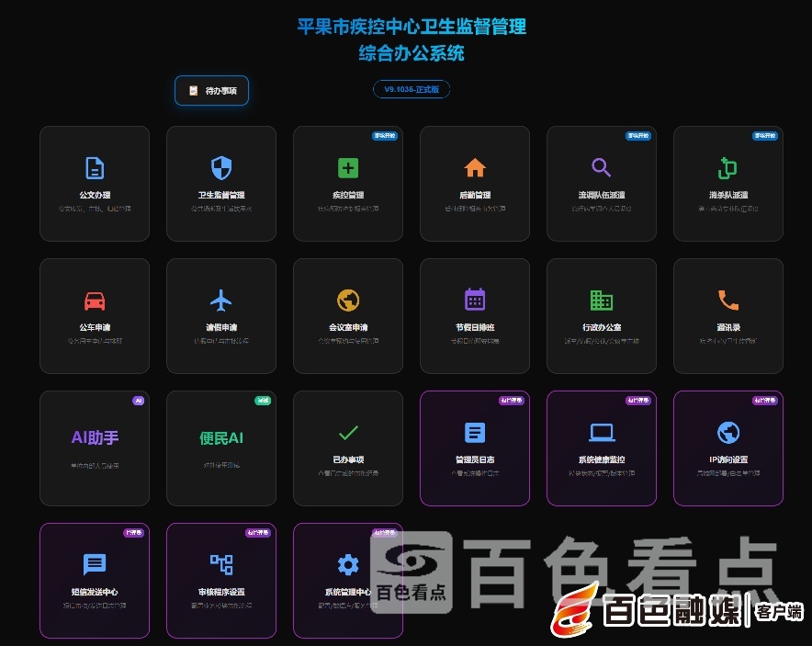Open the AI助手 tile

point(95,448)
